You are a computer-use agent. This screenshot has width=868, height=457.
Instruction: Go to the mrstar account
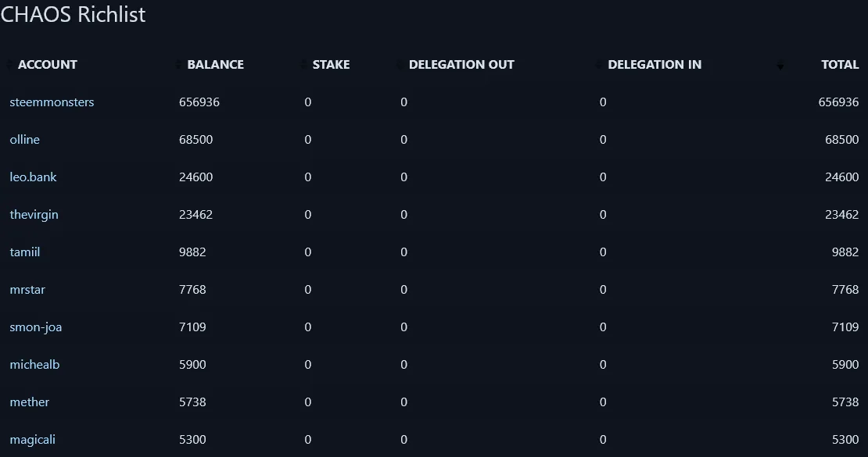pyautogui.click(x=27, y=290)
